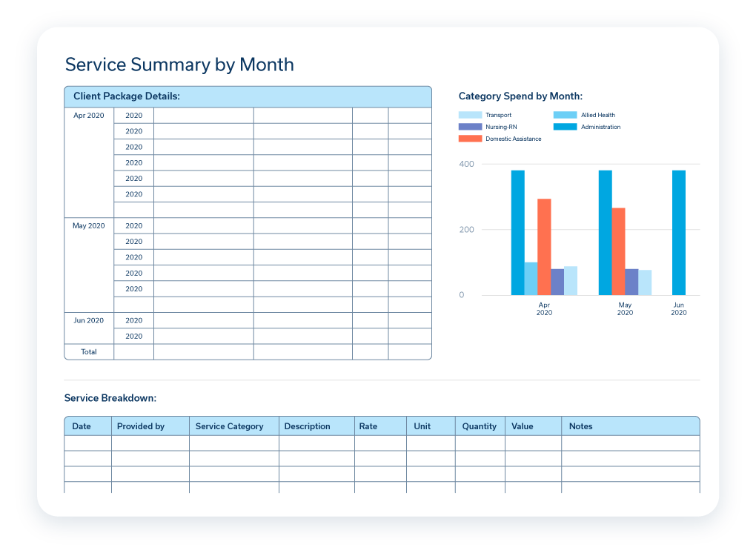Click the Jun 2020 Administration bar

(679, 233)
